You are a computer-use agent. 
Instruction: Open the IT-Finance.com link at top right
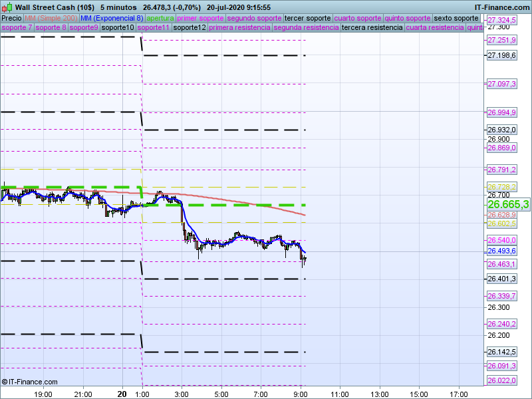(x=501, y=7)
